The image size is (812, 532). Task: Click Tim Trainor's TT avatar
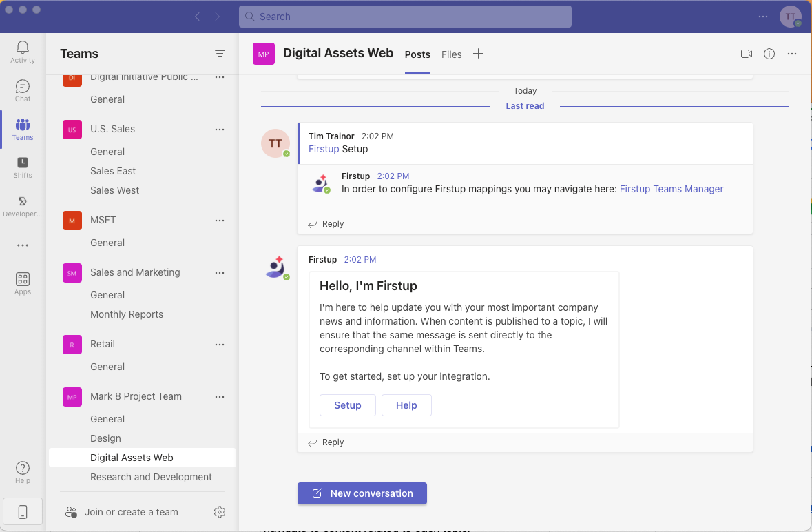click(x=275, y=143)
